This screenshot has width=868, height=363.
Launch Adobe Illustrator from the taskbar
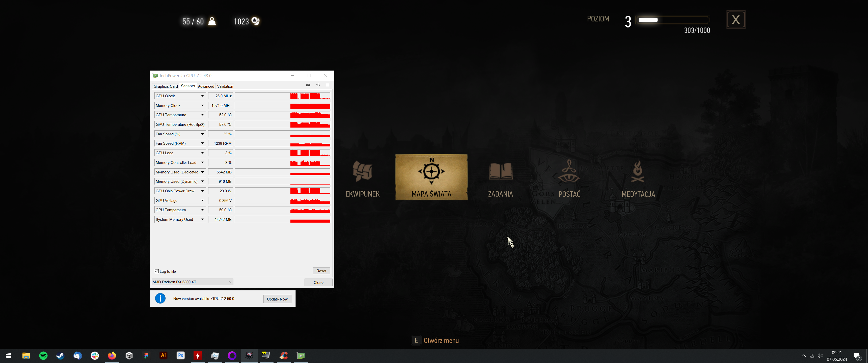(164, 356)
